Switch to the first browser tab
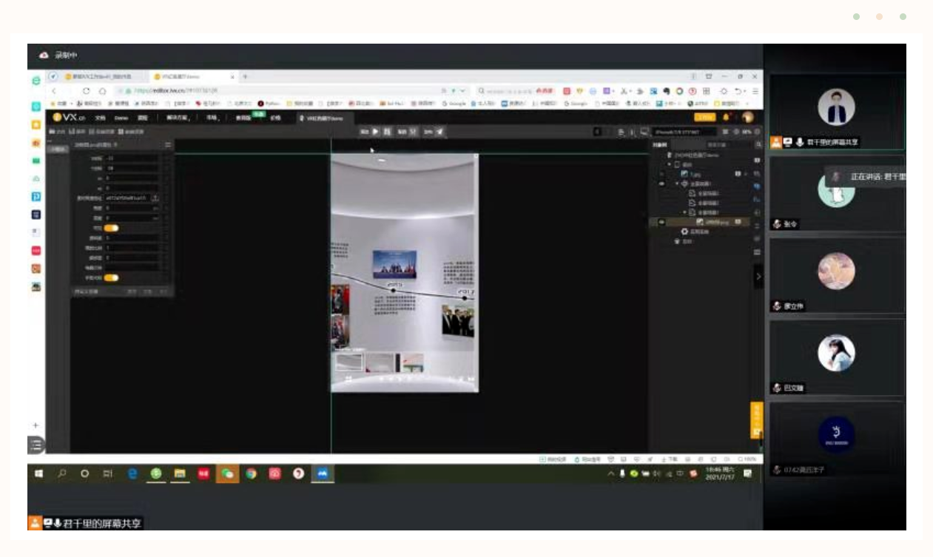933x560 pixels. 98,76
